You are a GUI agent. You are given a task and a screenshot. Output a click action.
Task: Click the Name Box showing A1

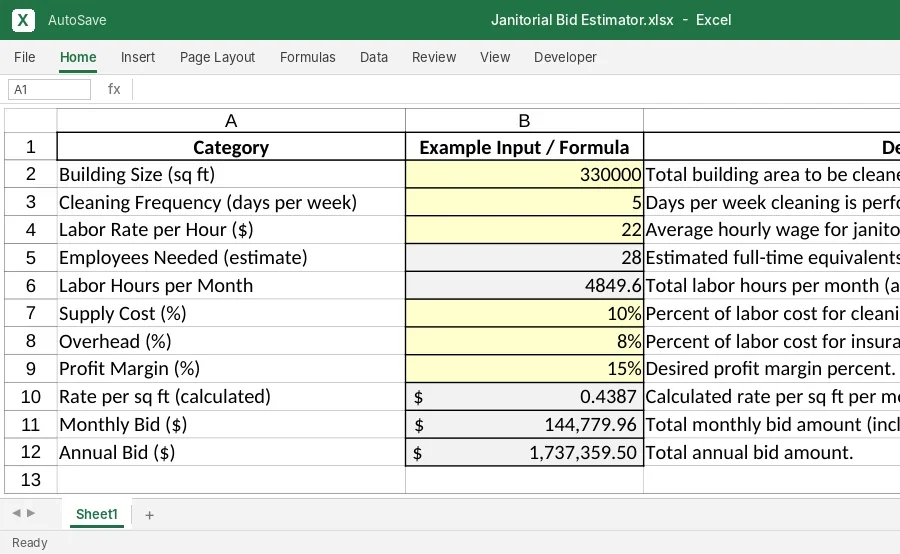point(49,90)
